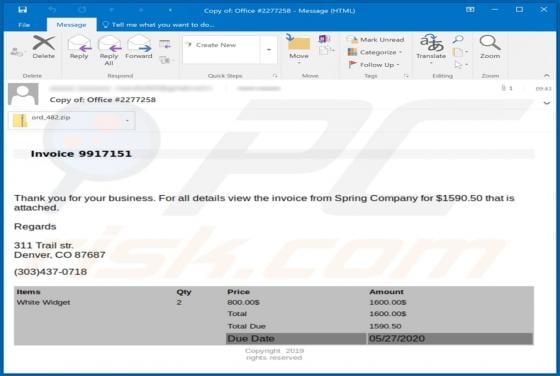Click the price cell 800.00$
This screenshot has width=560, height=376.
[x=243, y=302]
